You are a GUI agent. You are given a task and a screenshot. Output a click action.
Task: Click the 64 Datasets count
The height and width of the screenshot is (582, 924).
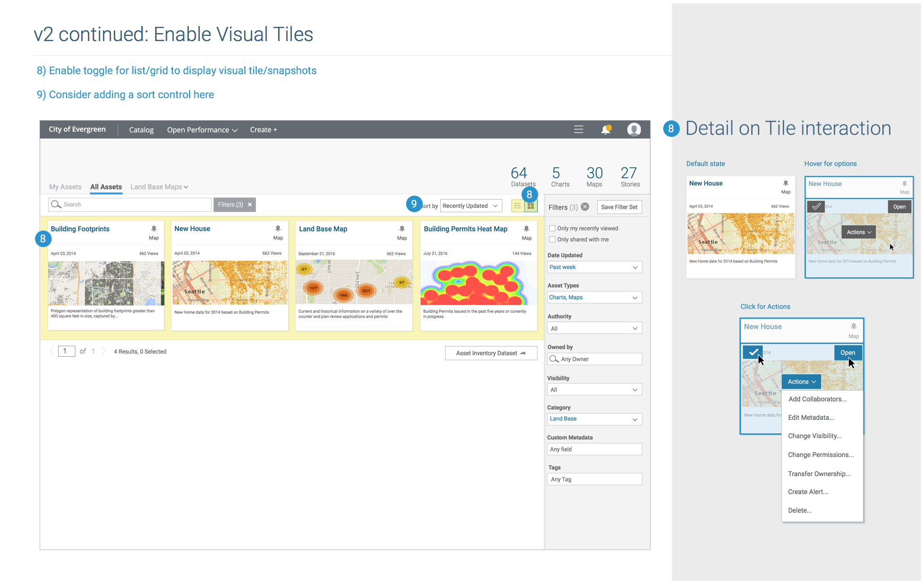click(523, 177)
